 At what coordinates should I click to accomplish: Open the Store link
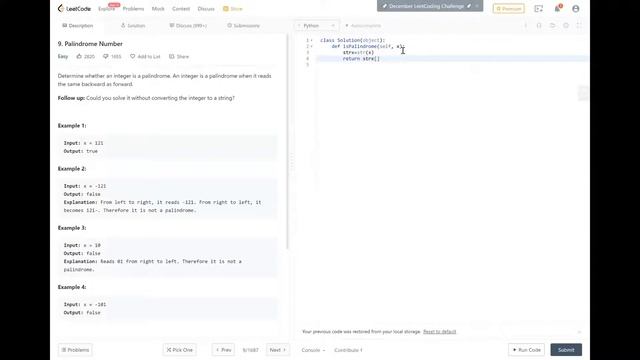233,9
